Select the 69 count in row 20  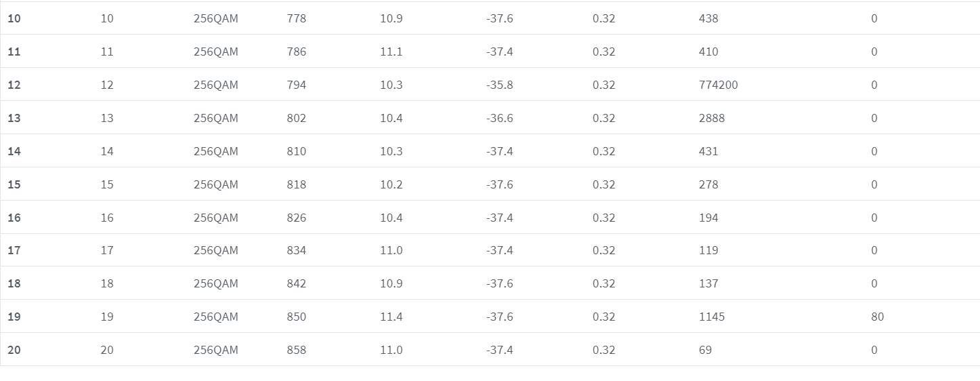tap(705, 350)
